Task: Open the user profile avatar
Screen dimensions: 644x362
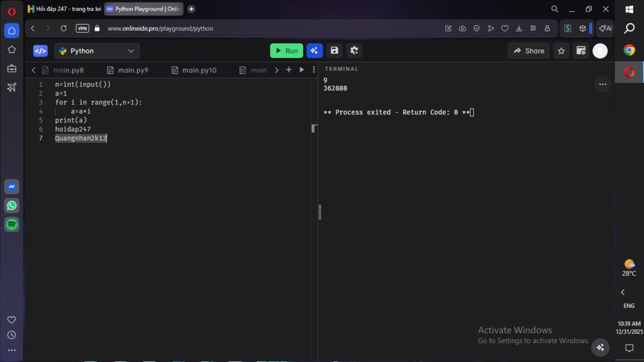Action: (x=600, y=51)
